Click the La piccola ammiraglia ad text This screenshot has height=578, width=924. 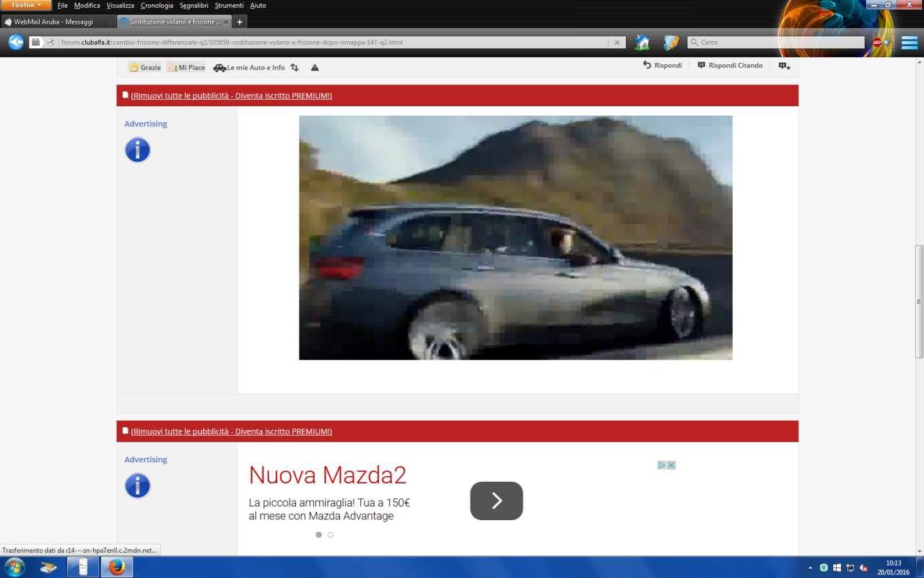point(329,509)
